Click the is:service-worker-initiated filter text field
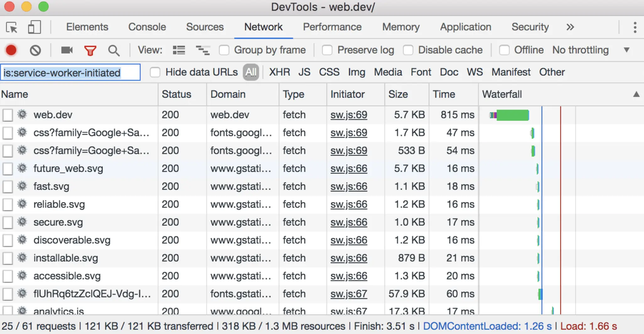644x334 pixels. point(70,73)
